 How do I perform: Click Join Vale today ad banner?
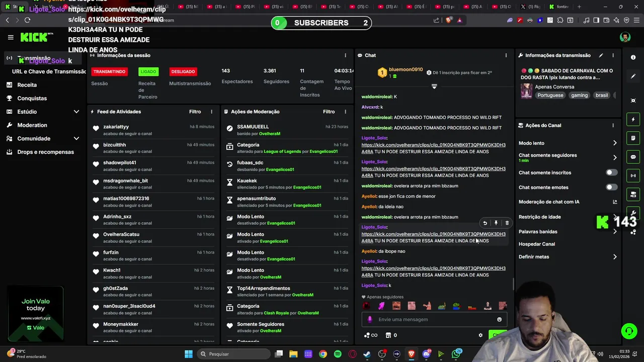point(35,314)
